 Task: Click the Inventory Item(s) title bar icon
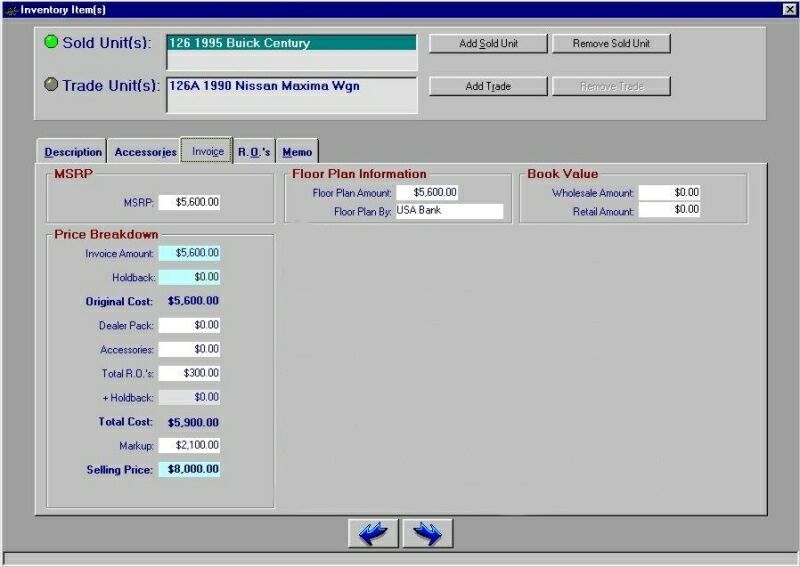pyautogui.click(x=12, y=10)
